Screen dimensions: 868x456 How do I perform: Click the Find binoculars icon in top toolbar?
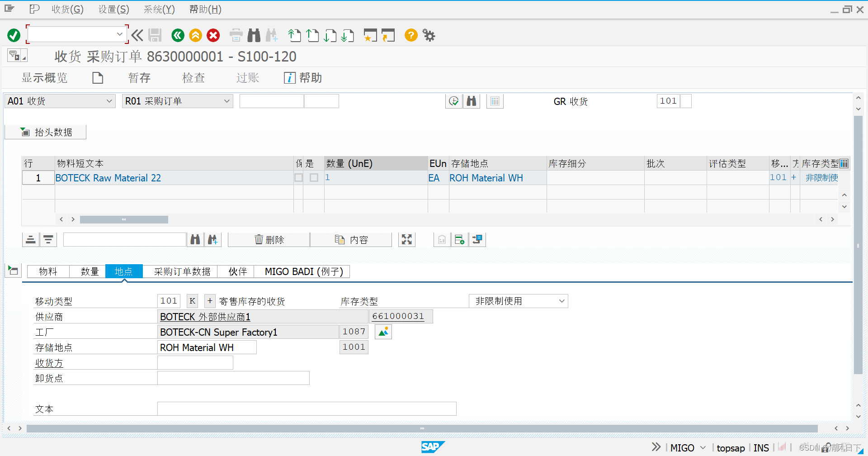[254, 35]
